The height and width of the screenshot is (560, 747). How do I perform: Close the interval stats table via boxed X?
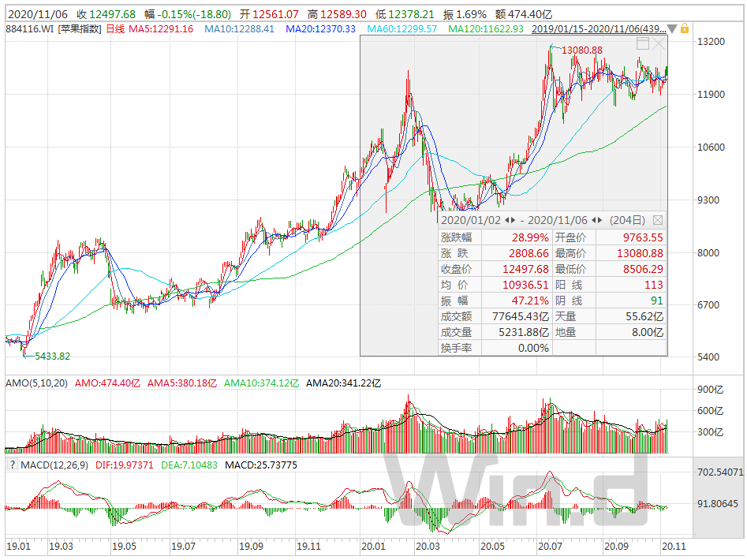(x=657, y=220)
